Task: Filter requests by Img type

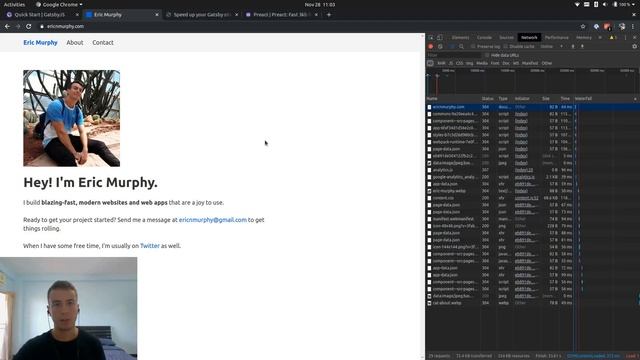Action: pos(469,63)
